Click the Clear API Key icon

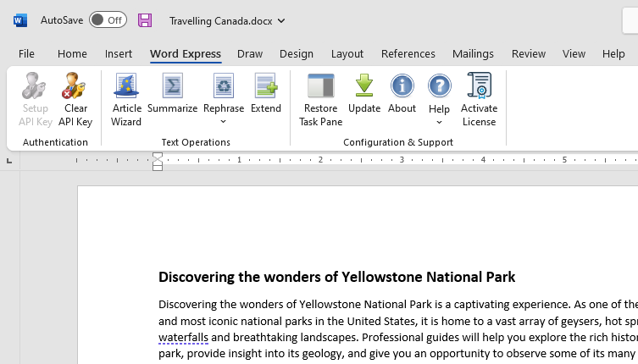pos(74,85)
